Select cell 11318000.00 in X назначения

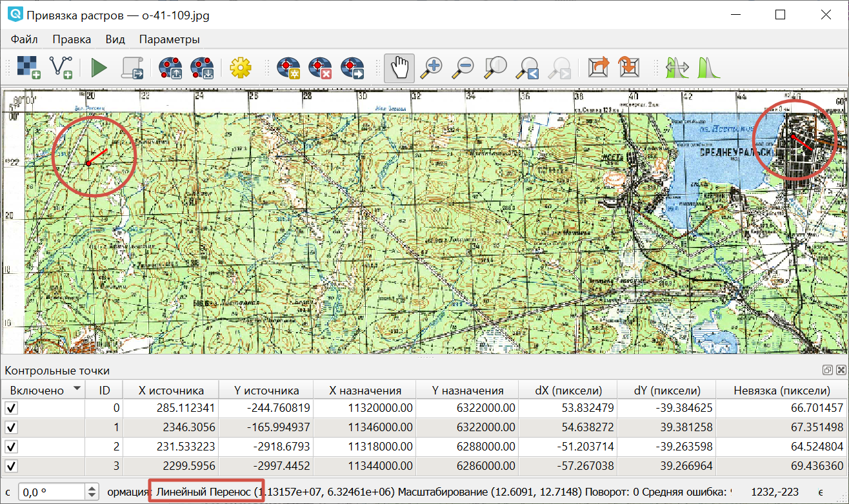click(x=365, y=446)
